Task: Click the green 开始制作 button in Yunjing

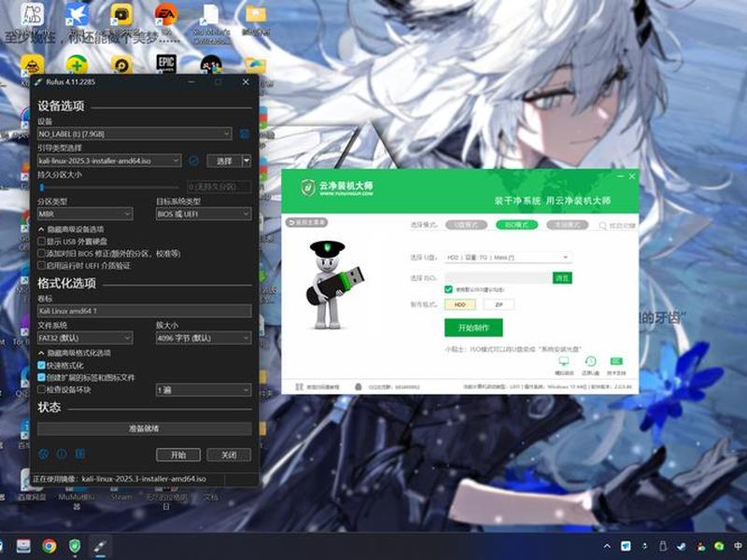Action: pos(473,328)
